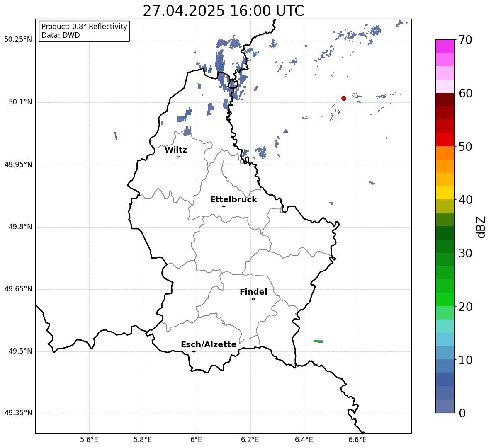
Task: Click the yellow segment of colorbar
Action: 445,193
